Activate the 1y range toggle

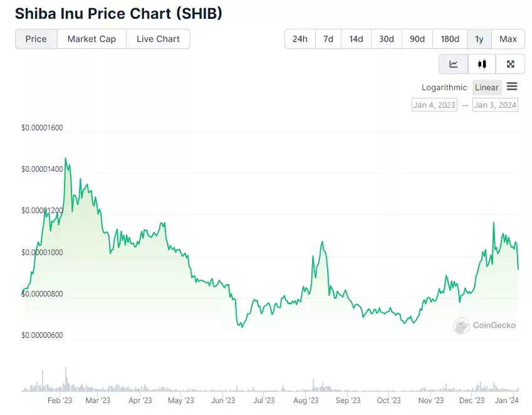pyautogui.click(x=479, y=39)
